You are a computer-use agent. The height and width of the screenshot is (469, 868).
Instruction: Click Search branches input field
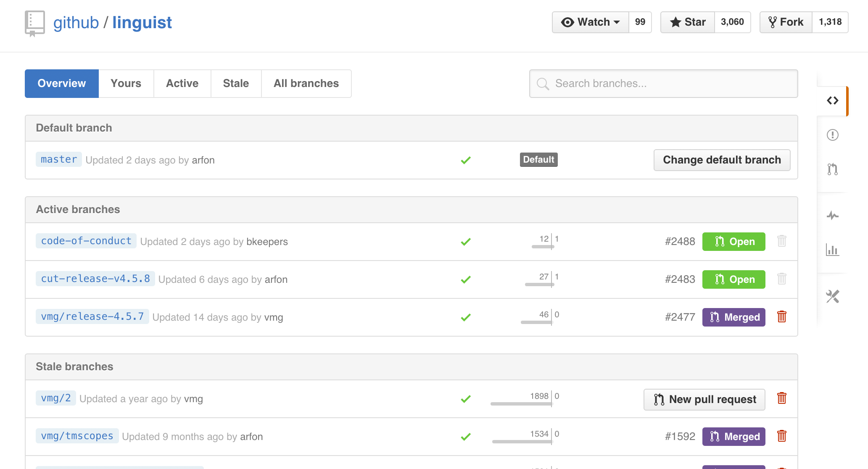click(662, 83)
